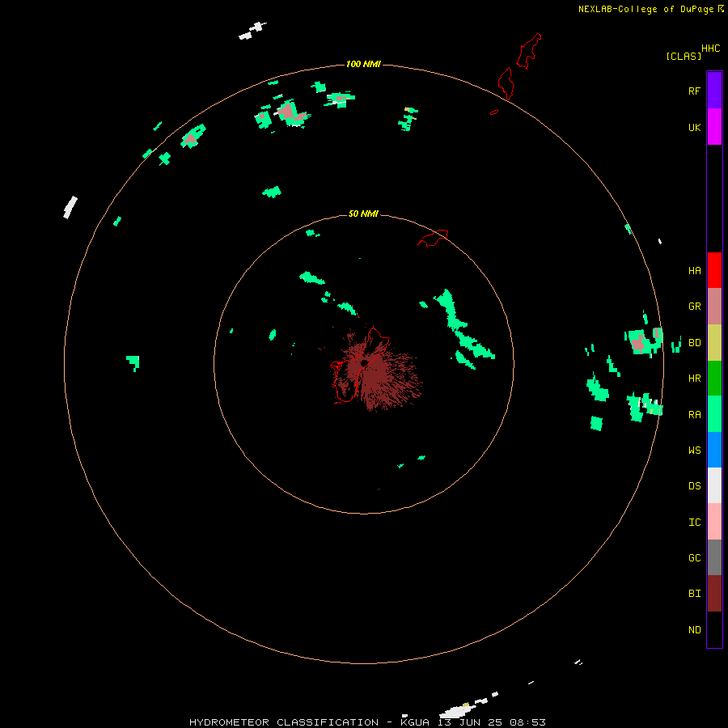Click the DS legend label
The width and height of the screenshot is (728, 728).
coord(694,486)
